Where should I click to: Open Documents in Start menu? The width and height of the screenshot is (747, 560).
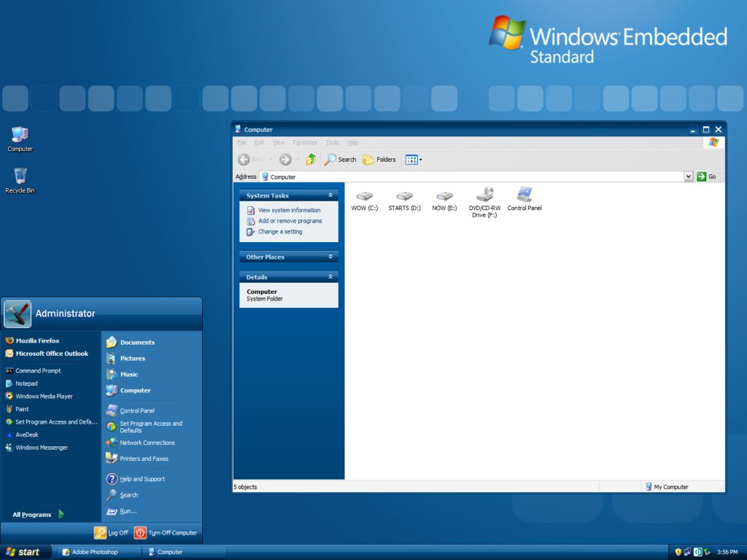coord(131,342)
